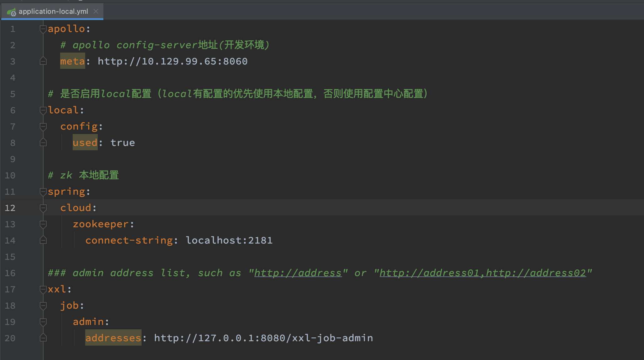The image size is (644, 360).
Task: Select the application-local.yml tab
Action: [53, 12]
